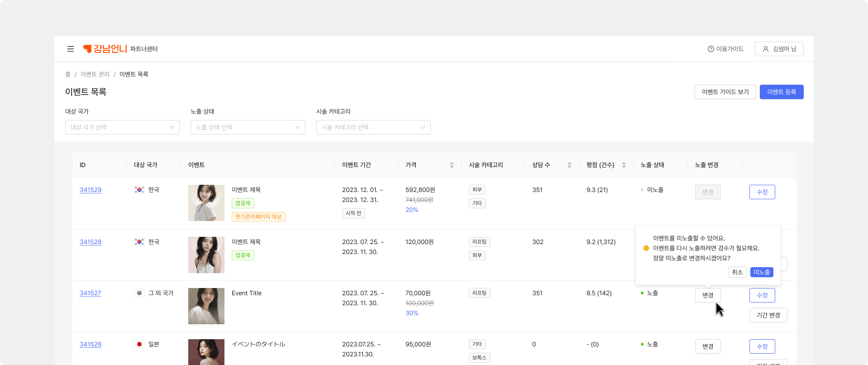868x365 pixels.
Task: Click 기간 변경 for event 341527
Action: [x=768, y=315]
